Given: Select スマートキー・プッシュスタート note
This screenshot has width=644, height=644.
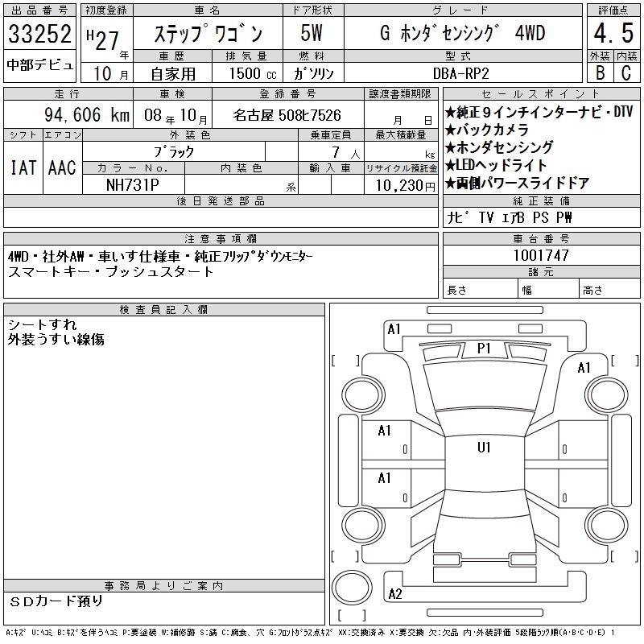Looking at the screenshot, I should tap(110, 272).
